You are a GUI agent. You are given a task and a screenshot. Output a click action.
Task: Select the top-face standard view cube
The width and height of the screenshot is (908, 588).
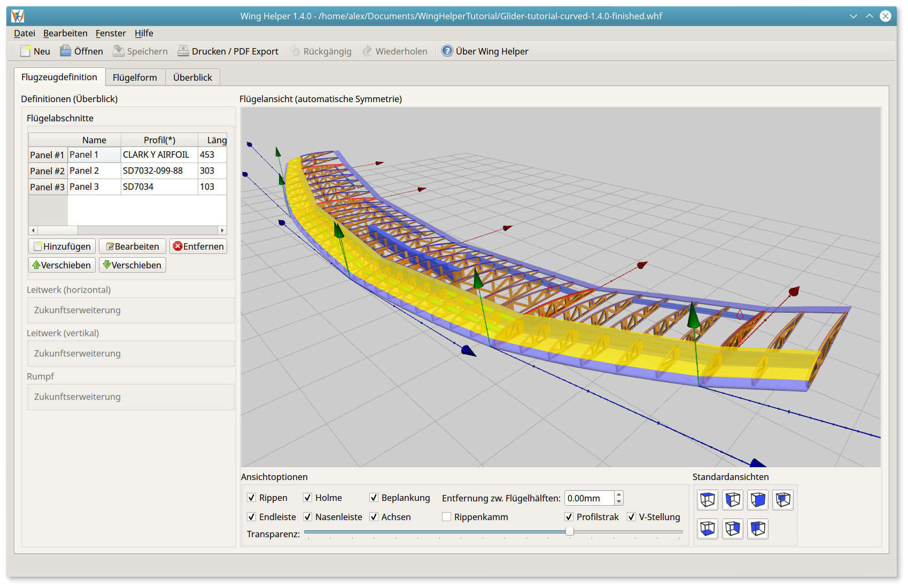pyautogui.click(x=708, y=500)
